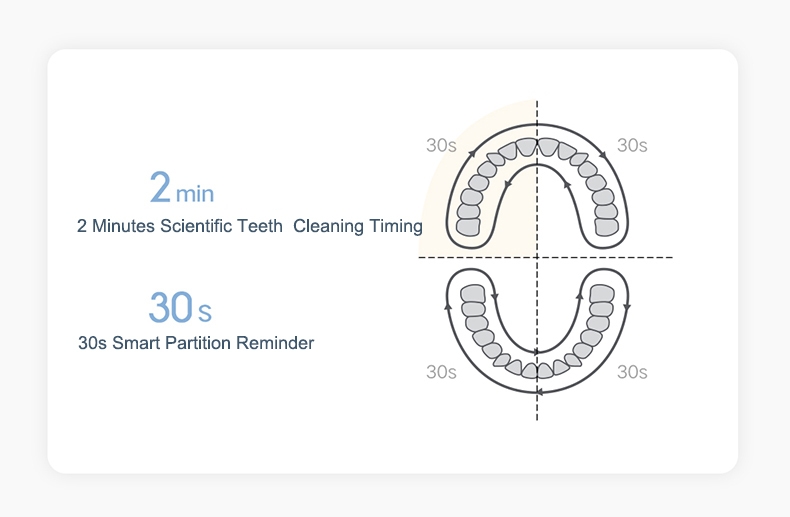The width and height of the screenshot is (790, 517).
Task: Click the upper arch outer-right arrowhead
Action: point(604,153)
